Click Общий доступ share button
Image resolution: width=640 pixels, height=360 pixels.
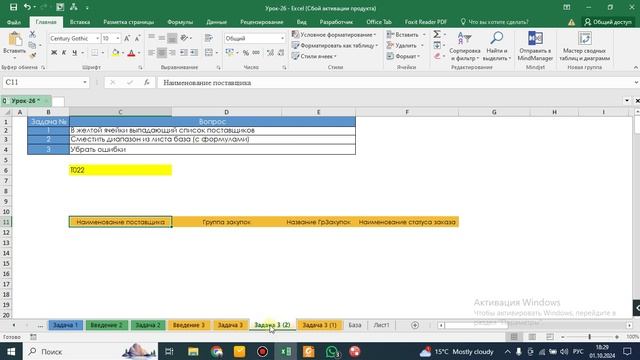[608, 22]
